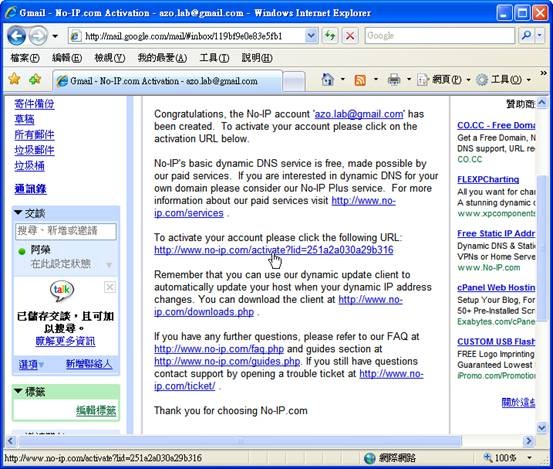Open the recent pages dropdown arrow
The image size is (553, 469).
(55, 36)
